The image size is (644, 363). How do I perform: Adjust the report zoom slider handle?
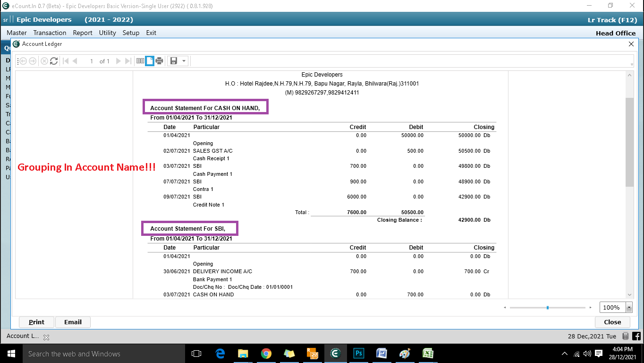[547, 308]
